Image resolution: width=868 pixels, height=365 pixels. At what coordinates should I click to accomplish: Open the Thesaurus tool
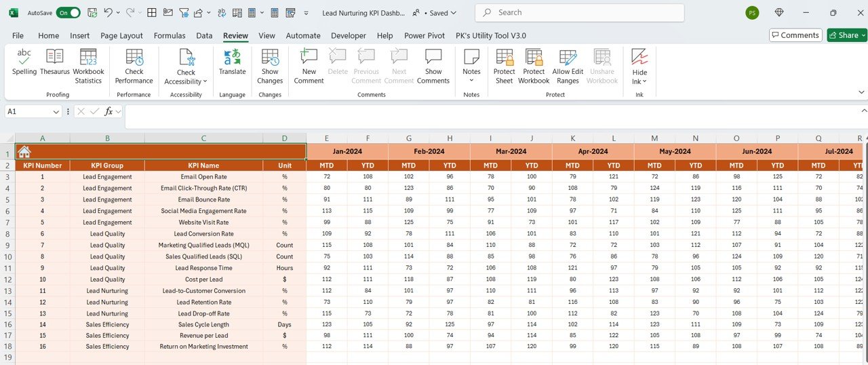pos(55,62)
